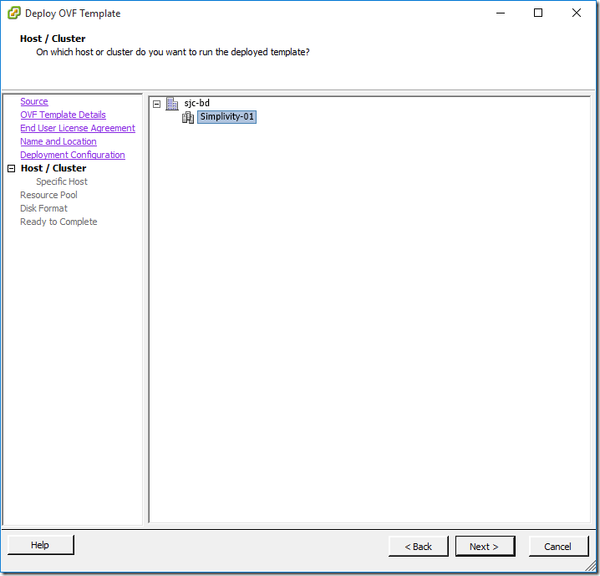Cancel the OVF deployment wizard

point(558,547)
